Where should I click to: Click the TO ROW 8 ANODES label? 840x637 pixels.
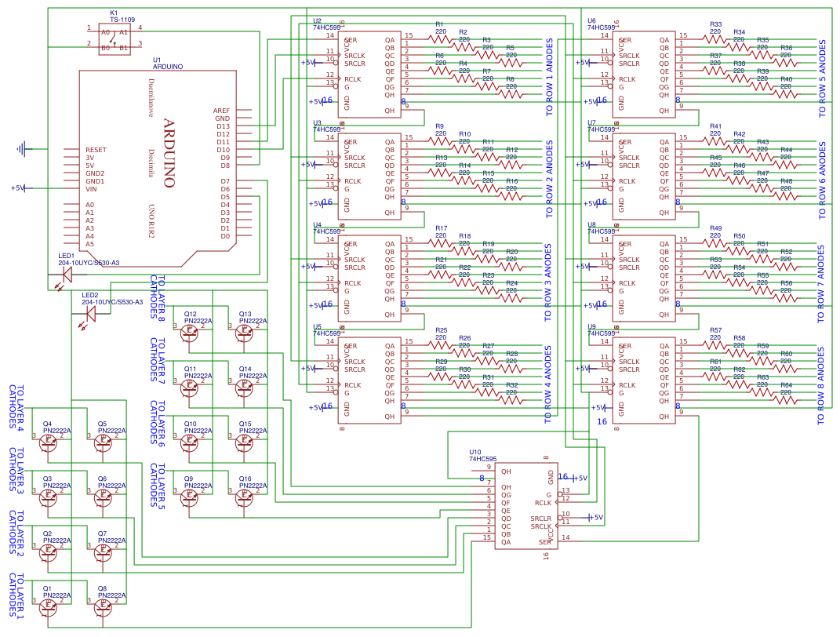(822, 384)
